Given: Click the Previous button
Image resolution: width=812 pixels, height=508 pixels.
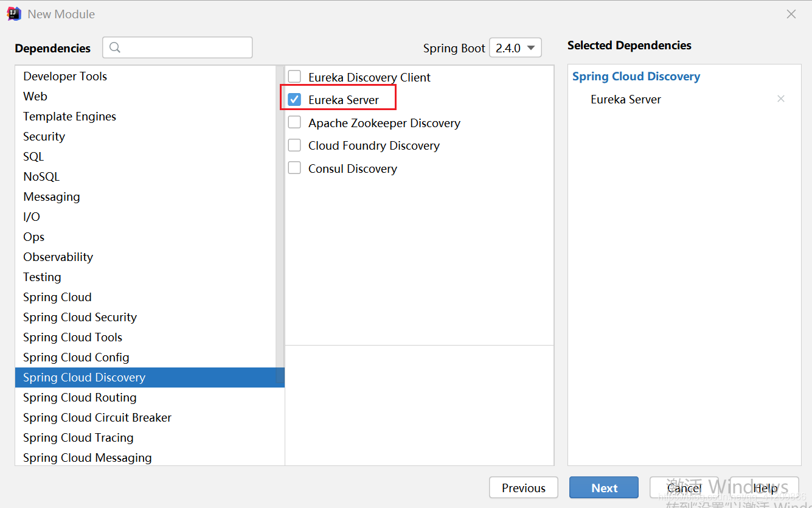Looking at the screenshot, I should click(x=524, y=487).
